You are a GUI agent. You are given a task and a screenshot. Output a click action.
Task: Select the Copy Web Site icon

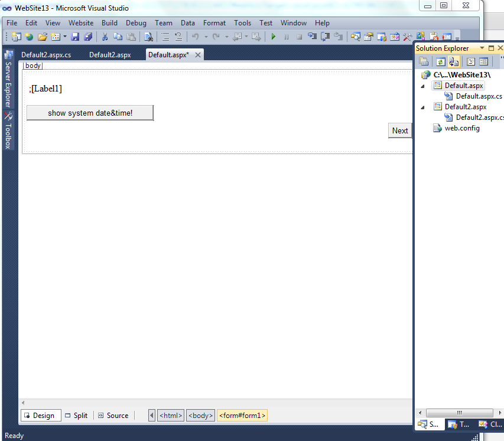[454, 61]
